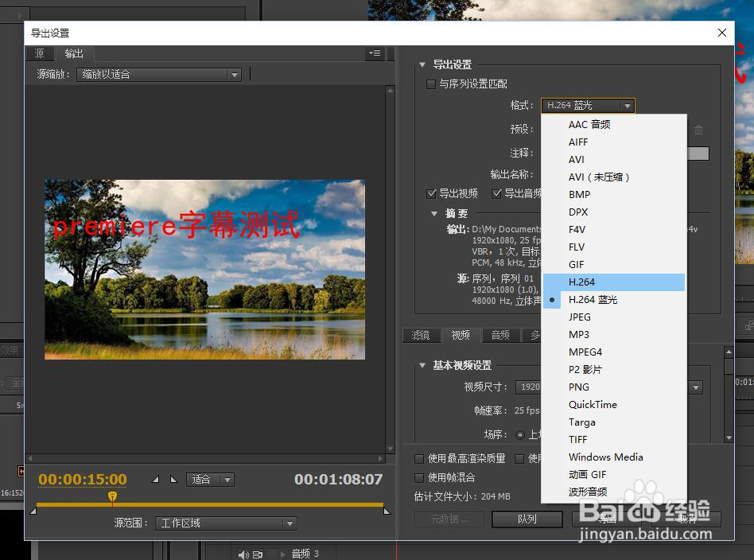The width and height of the screenshot is (754, 560).
Task: Switch to the 输出 tab
Action: pyautogui.click(x=74, y=53)
